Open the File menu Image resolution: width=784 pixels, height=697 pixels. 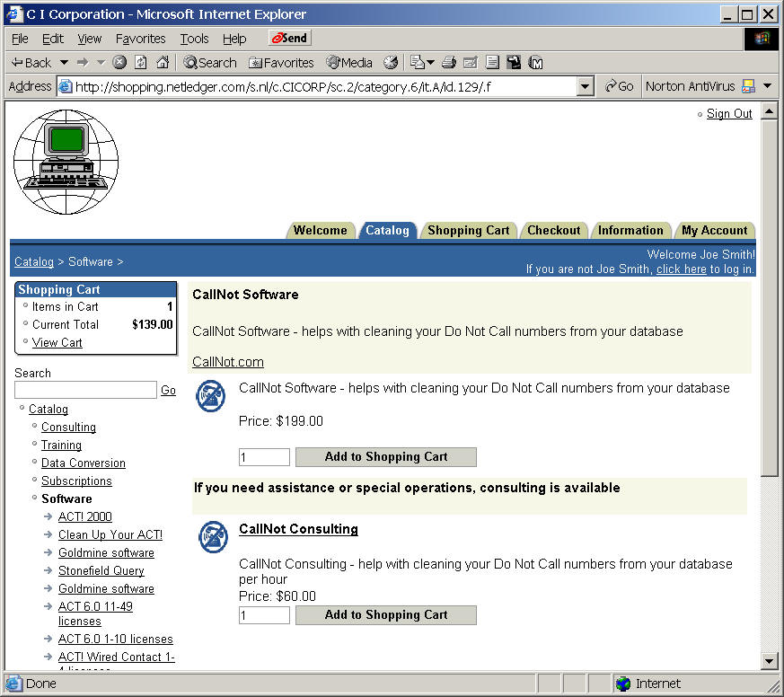click(20, 39)
